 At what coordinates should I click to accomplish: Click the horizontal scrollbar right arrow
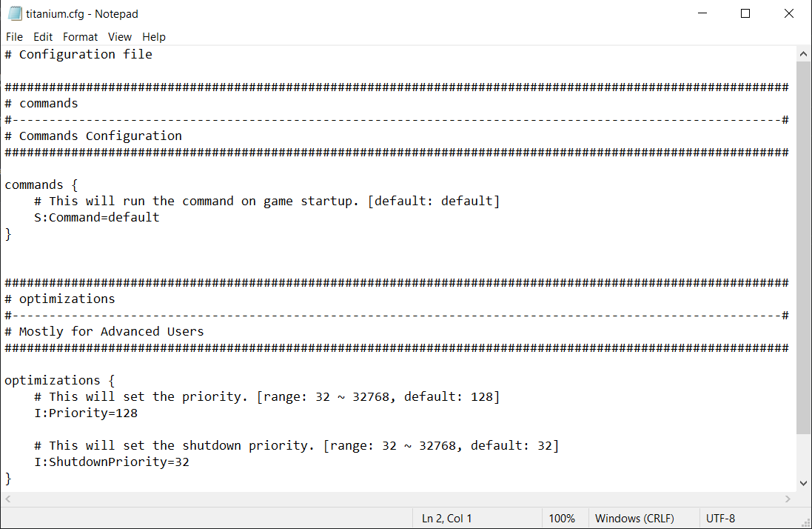pos(788,500)
